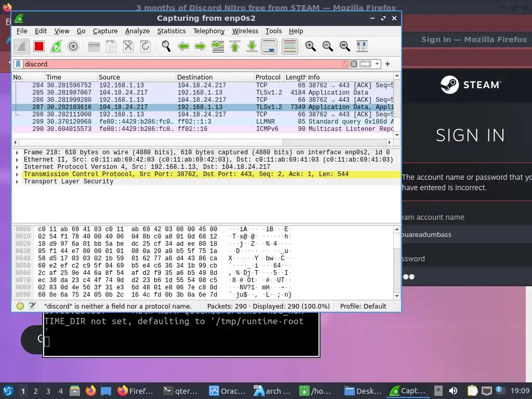532x399 pixels.
Task: Start capture with the shark fin icon
Action: [x=22, y=46]
